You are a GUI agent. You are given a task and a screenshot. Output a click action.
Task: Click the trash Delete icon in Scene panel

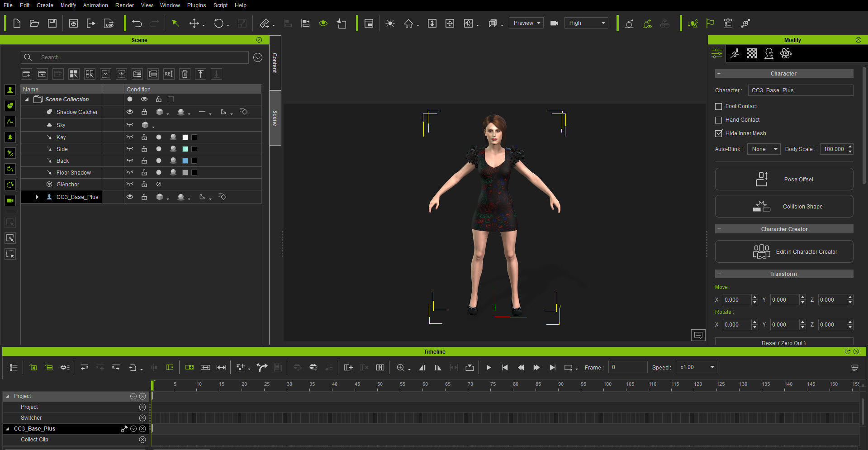[x=185, y=74]
